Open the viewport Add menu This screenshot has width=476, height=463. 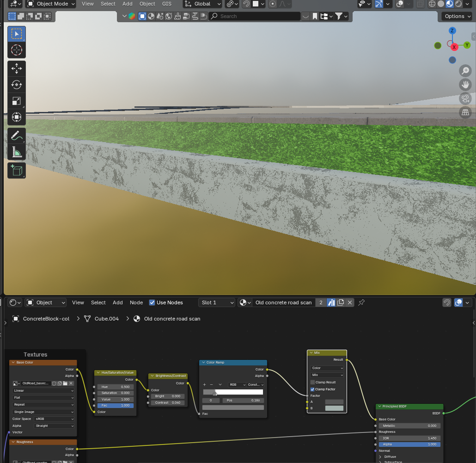click(x=127, y=4)
